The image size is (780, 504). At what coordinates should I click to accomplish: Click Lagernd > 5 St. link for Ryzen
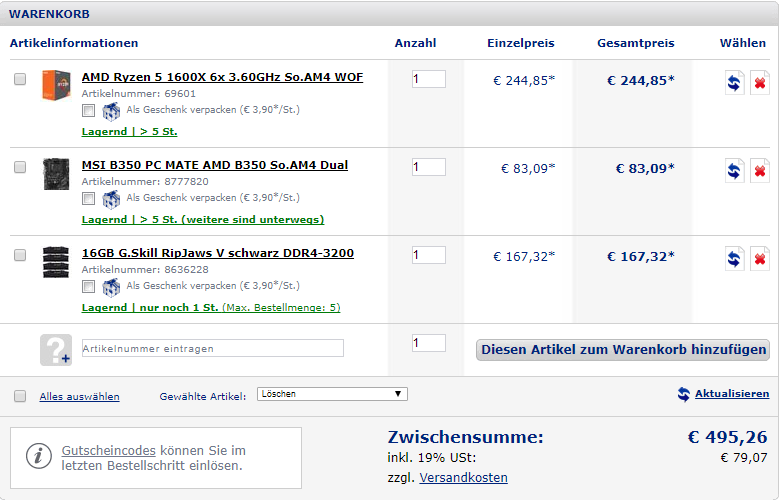tap(129, 132)
